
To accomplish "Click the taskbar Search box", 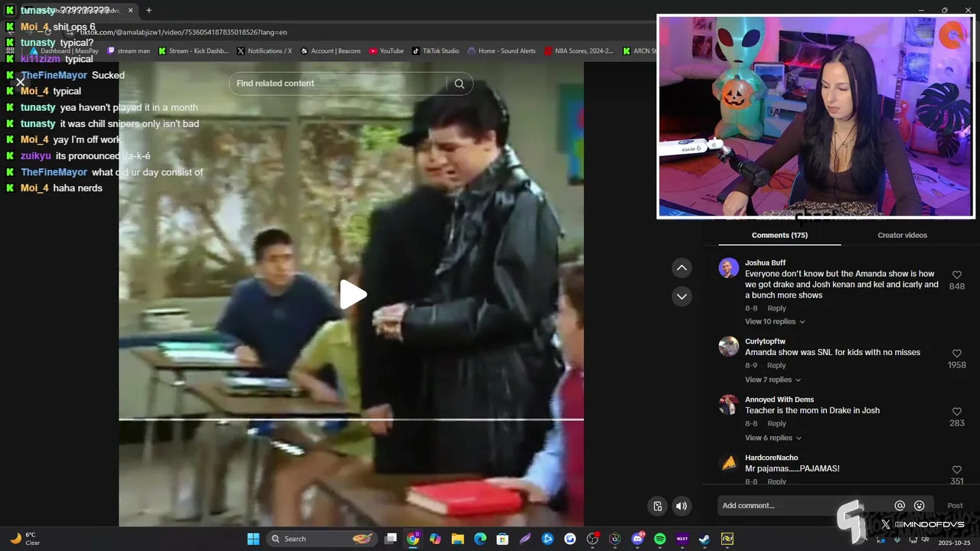I will click(322, 539).
